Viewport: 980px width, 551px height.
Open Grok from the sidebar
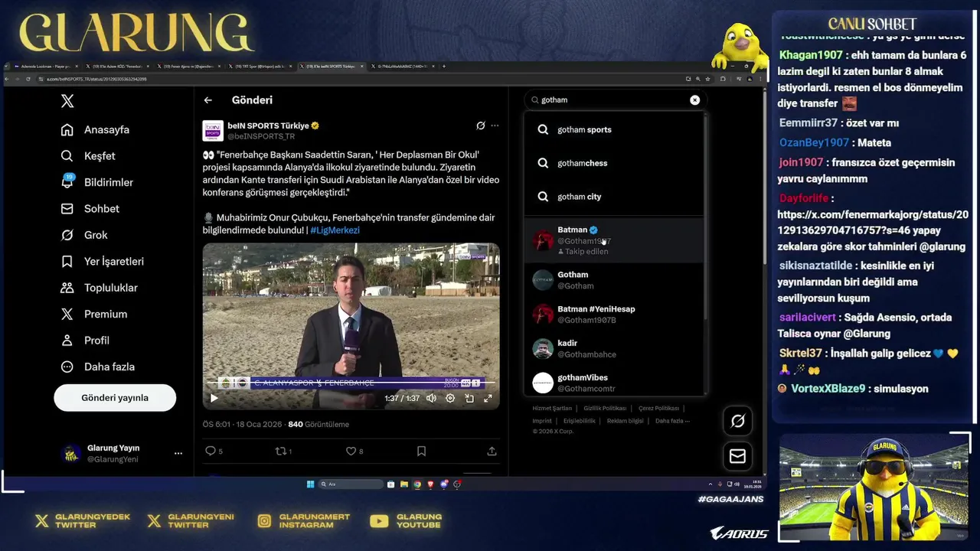pos(84,235)
